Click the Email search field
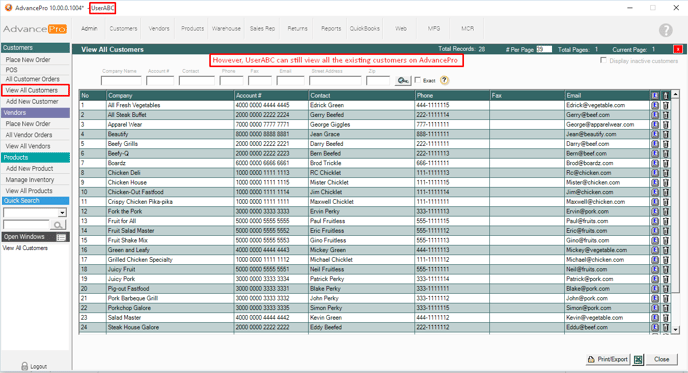The width and height of the screenshot is (688, 373). pyautogui.click(x=290, y=81)
